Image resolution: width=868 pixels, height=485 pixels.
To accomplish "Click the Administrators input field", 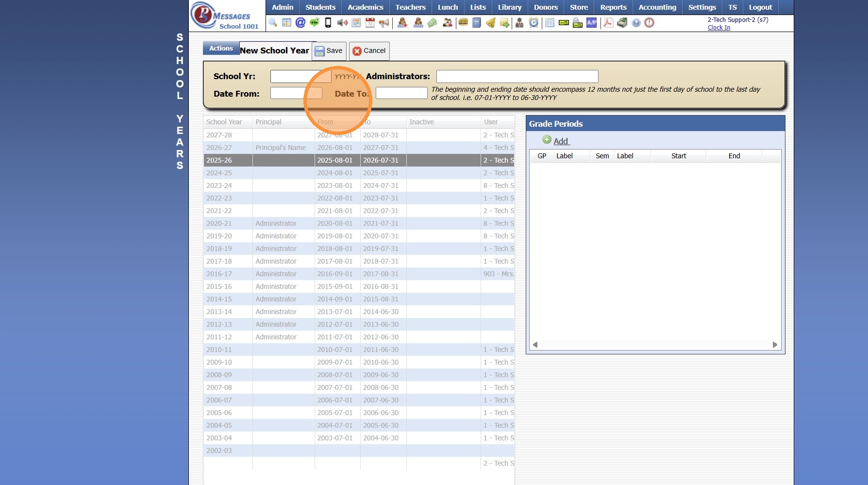I will pos(517,77).
